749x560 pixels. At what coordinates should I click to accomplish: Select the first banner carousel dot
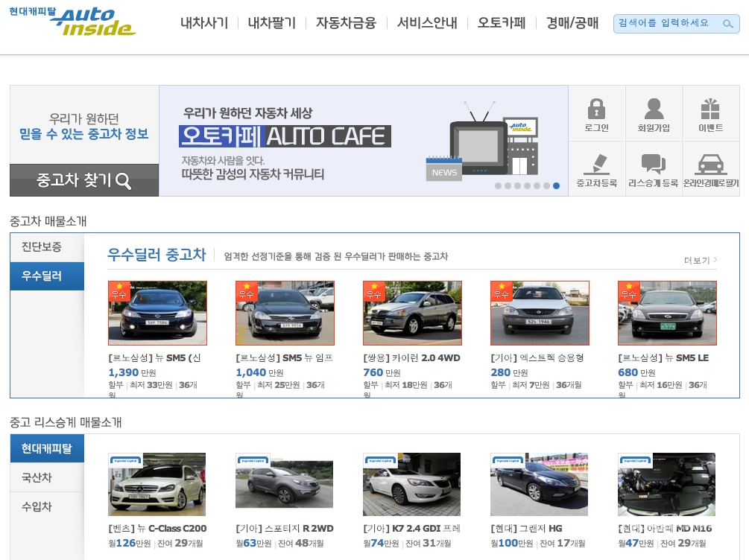[498, 186]
